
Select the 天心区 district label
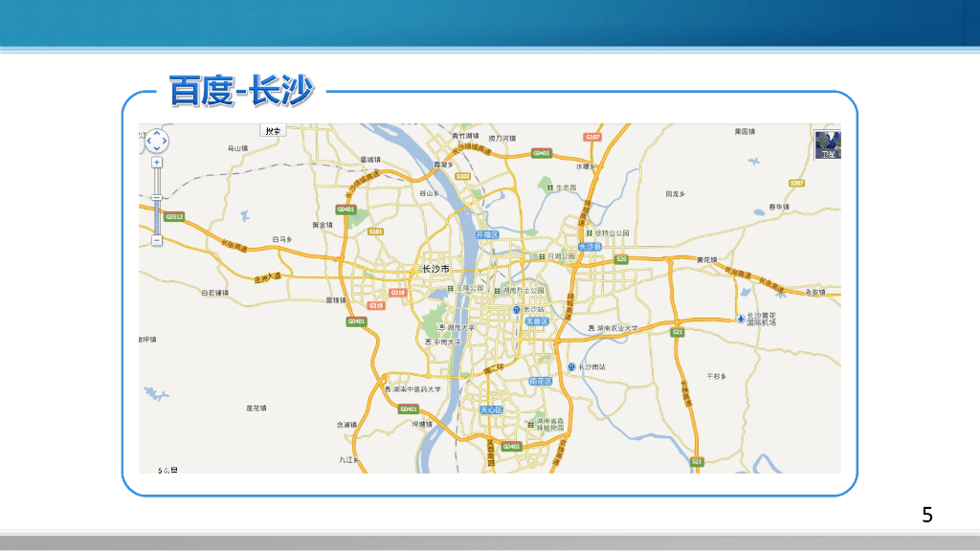(491, 409)
